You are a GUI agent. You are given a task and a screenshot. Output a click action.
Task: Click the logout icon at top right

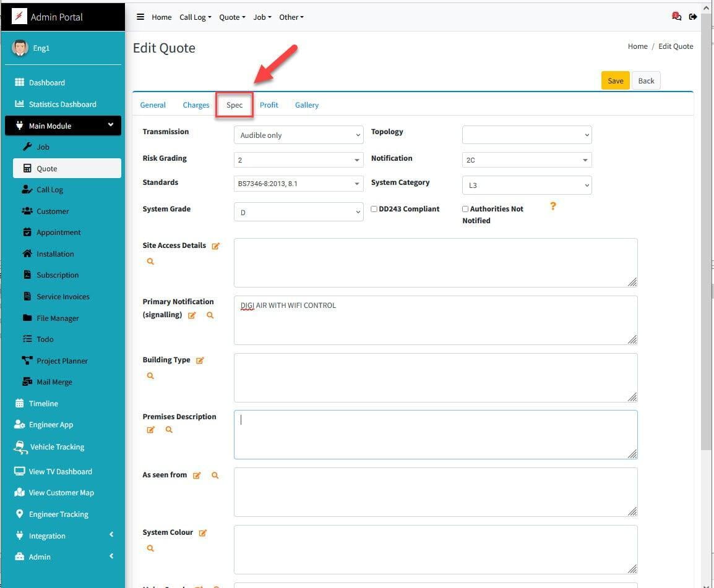click(x=693, y=17)
